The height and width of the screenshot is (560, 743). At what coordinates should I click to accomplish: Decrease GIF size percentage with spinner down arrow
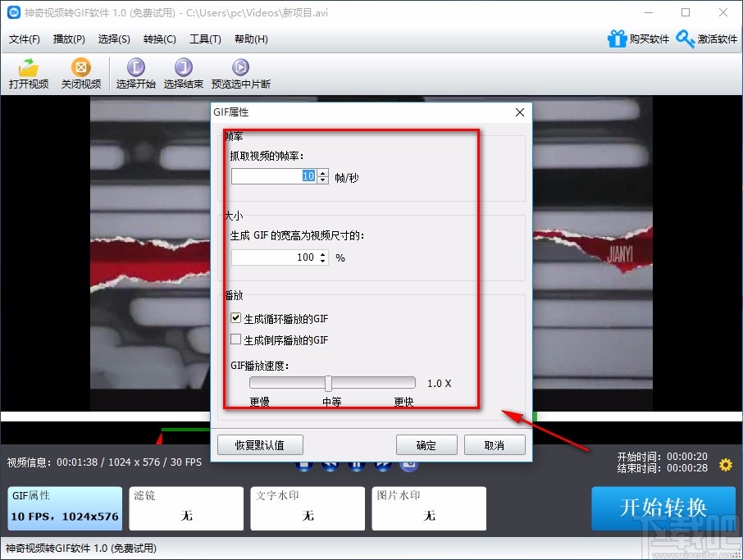(x=324, y=261)
